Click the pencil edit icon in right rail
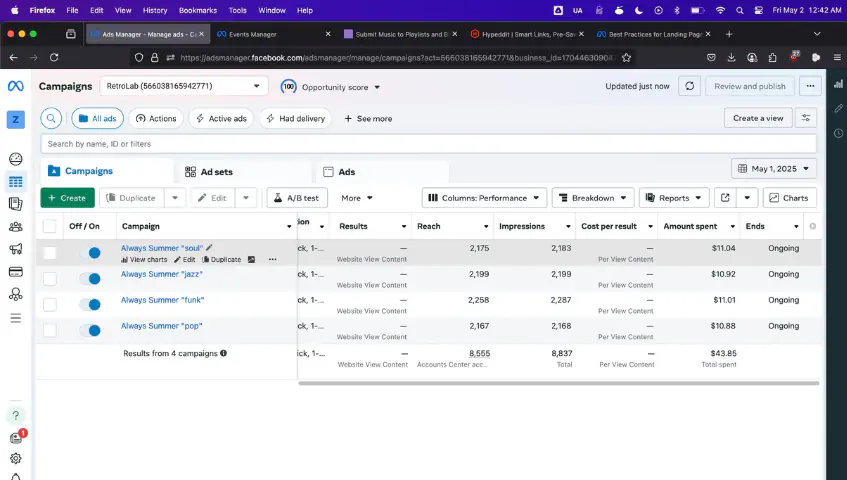This screenshot has height=480, width=847. [x=838, y=109]
